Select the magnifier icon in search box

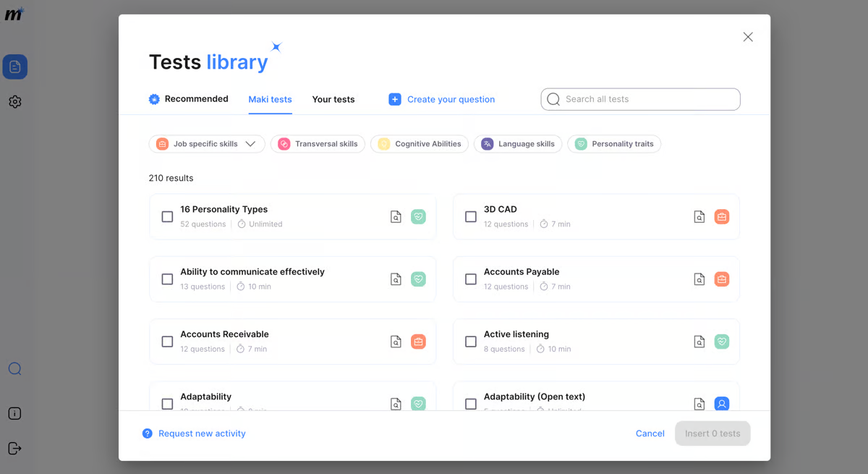click(x=553, y=99)
